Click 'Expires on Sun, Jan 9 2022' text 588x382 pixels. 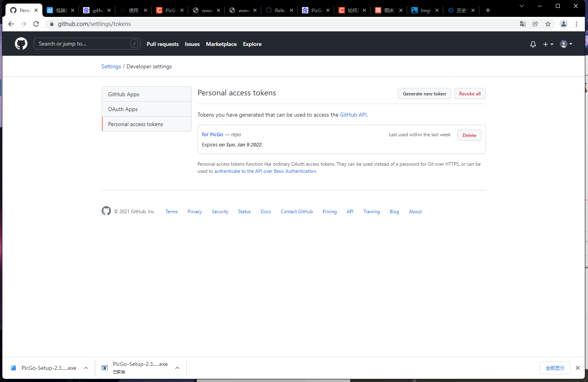232,145
